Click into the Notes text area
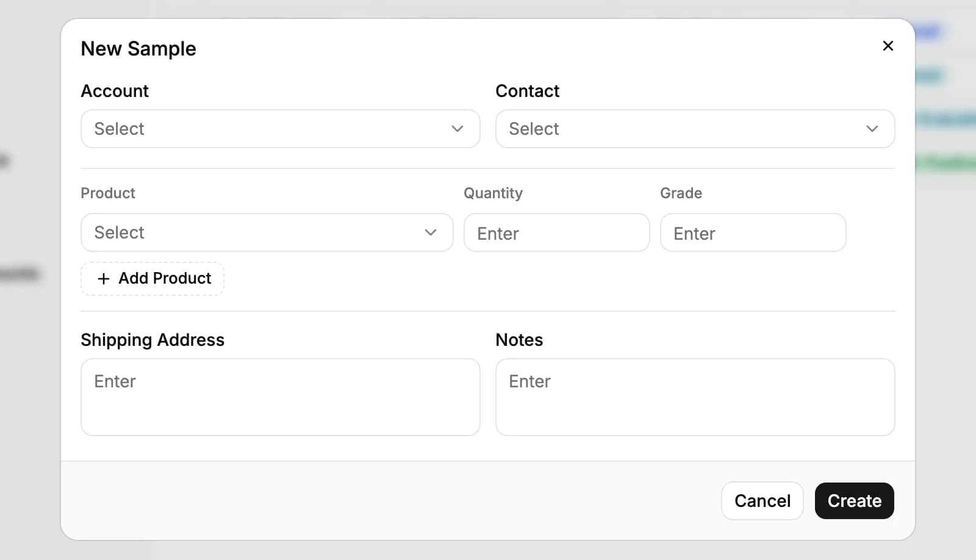Viewport: 976px width, 560px height. [695, 397]
